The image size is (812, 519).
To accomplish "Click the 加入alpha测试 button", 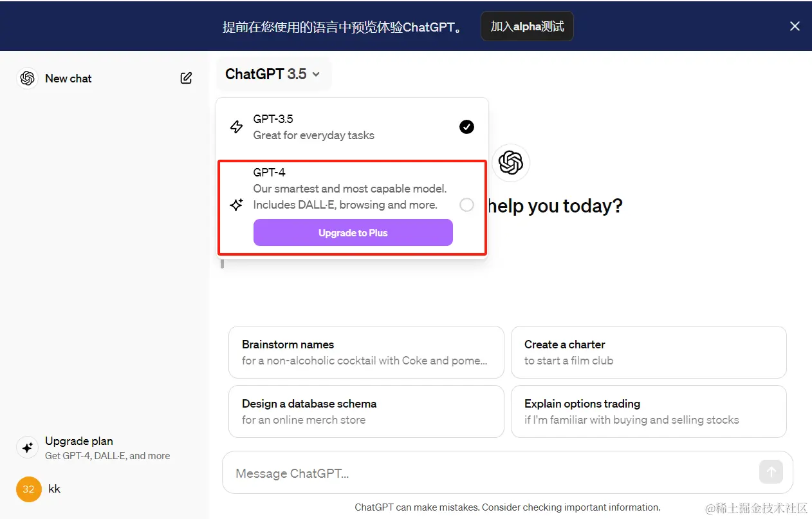I will [527, 26].
